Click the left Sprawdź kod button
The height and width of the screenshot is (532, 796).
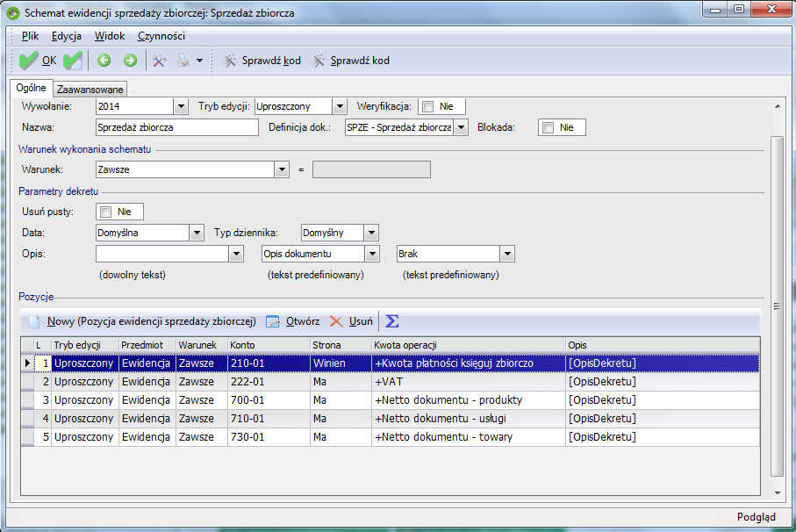click(262, 61)
